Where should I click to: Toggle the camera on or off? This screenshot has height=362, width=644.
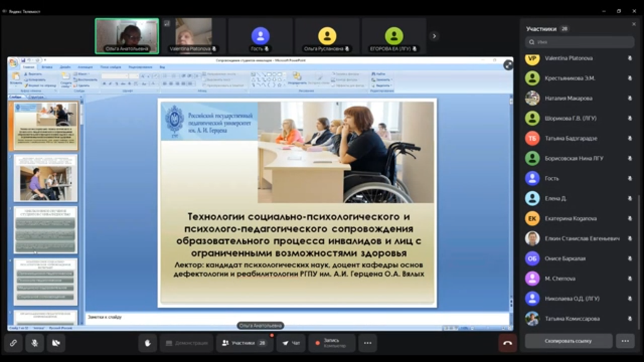tap(55, 343)
